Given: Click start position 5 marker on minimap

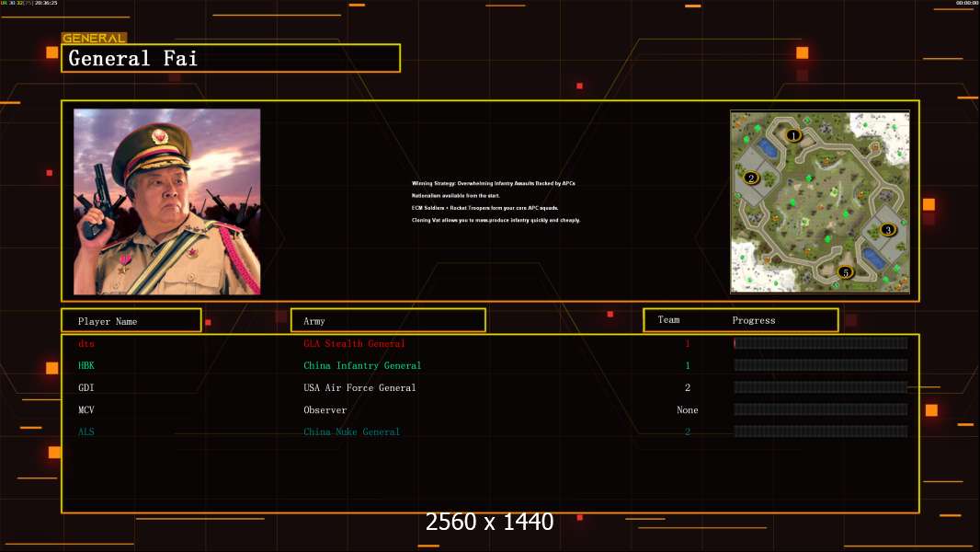Looking at the screenshot, I should 845,272.
